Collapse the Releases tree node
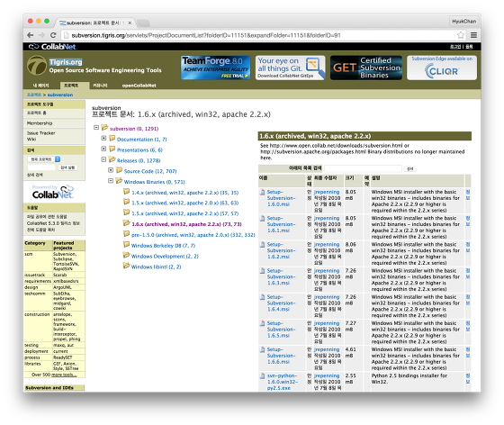Image resolution: width=504 pixels, height=425 pixels. tap(103, 159)
